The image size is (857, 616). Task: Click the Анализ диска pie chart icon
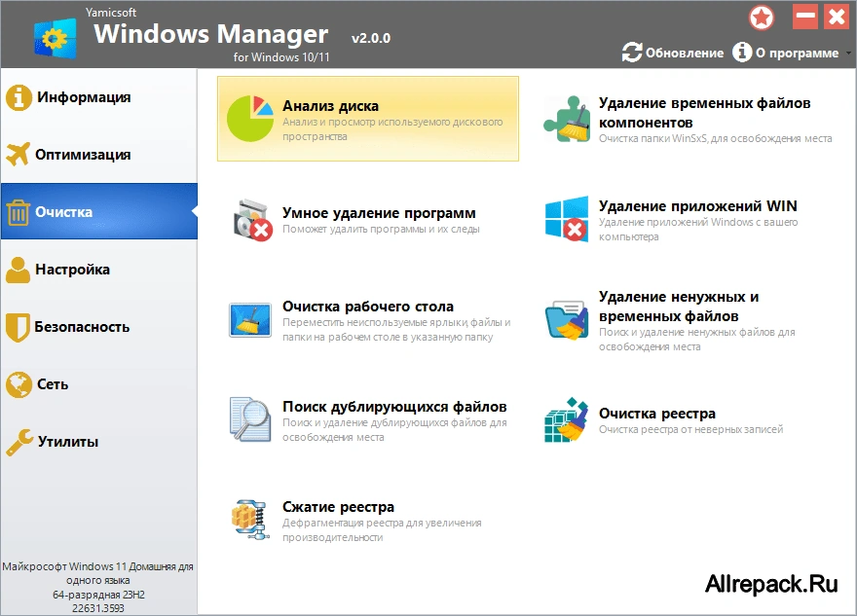(249, 119)
